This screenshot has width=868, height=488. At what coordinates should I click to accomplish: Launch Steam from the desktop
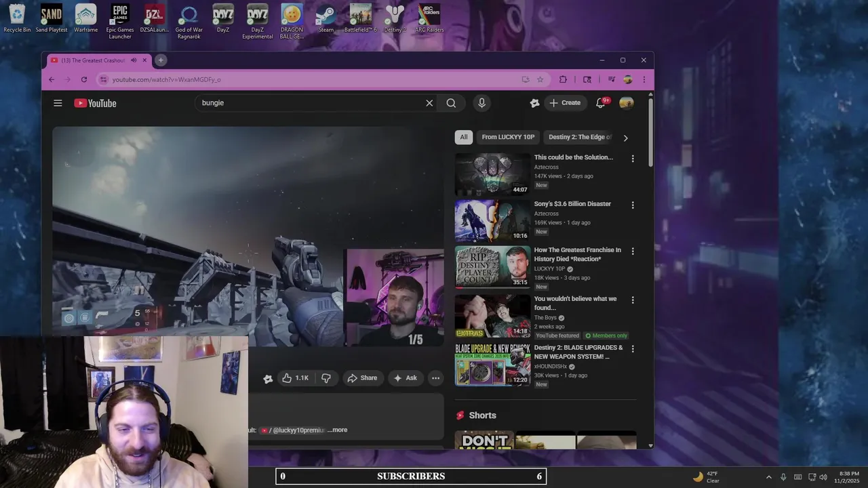(x=326, y=19)
